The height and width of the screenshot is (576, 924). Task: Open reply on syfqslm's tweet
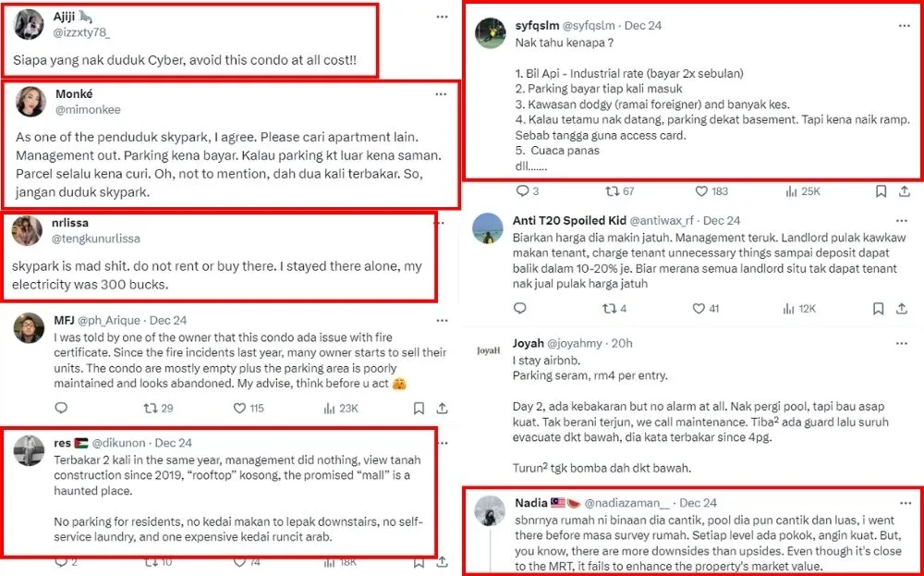click(x=523, y=191)
